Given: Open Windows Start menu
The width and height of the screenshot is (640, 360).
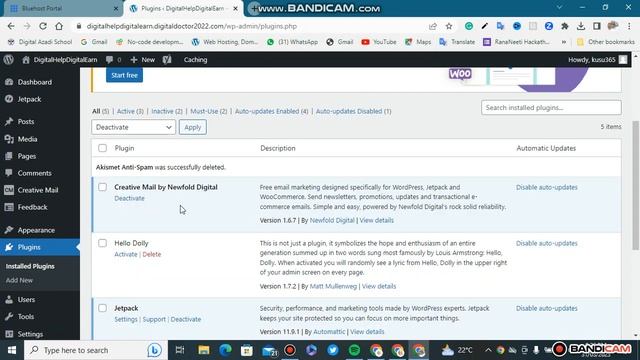Looking at the screenshot, I should 12,350.
